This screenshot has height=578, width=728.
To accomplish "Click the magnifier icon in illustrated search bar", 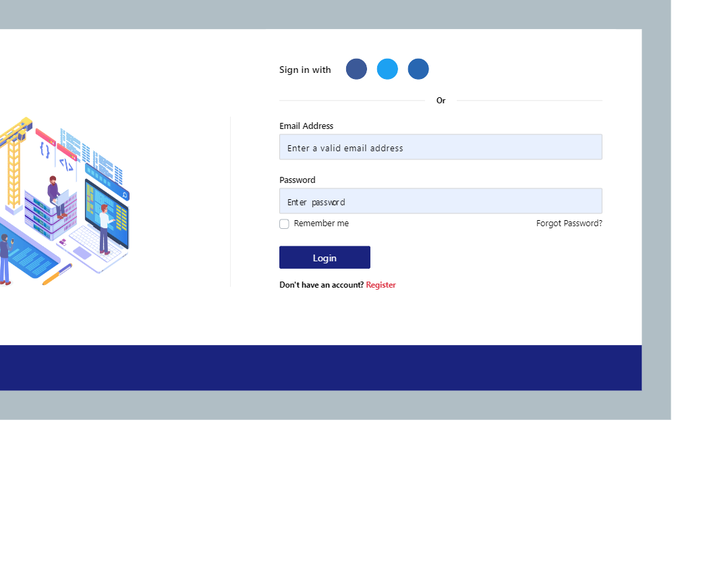I will pos(125,195).
